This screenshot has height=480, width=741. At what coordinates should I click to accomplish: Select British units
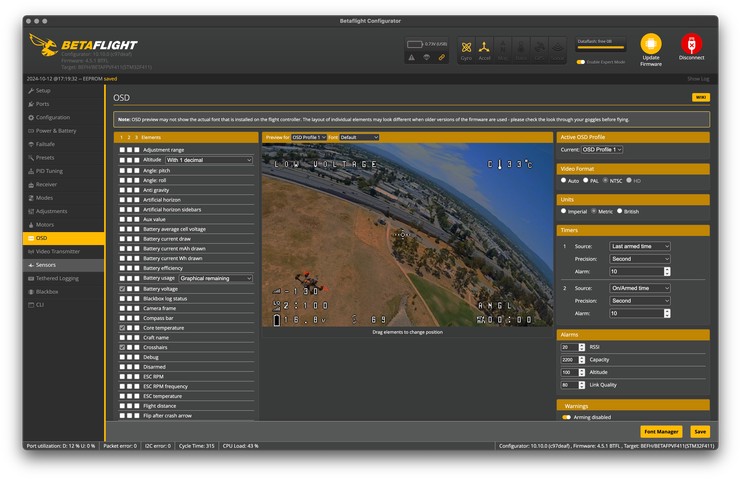(620, 211)
